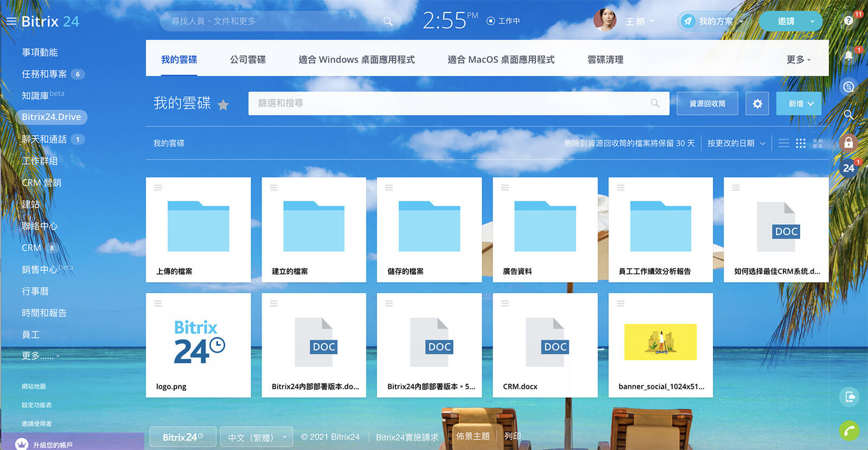The width and height of the screenshot is (868, 450).
Task: Open 聊天和通話 in the sidebar
Action: point(44,139)
